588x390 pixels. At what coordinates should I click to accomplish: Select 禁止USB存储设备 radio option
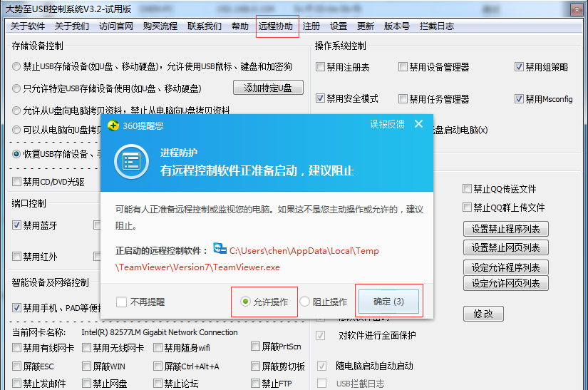tap(16, 67)
